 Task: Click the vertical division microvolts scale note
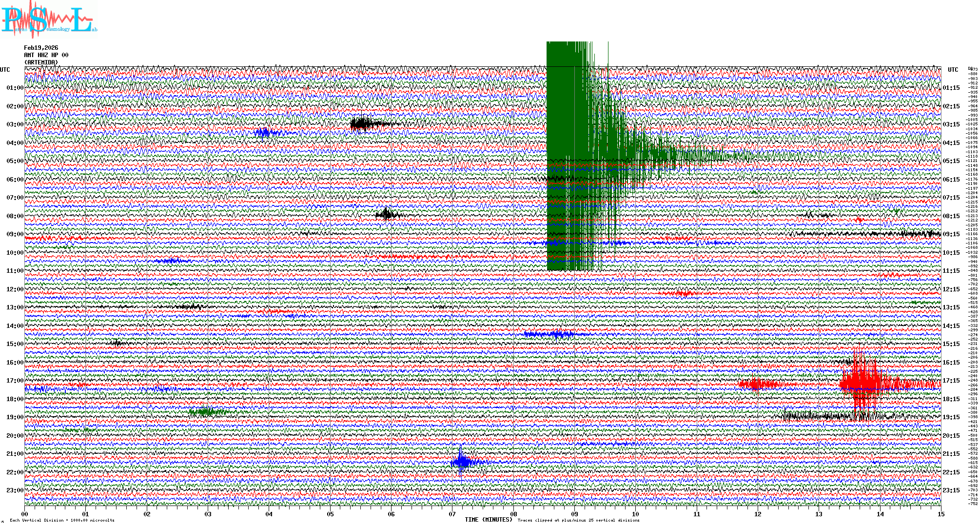(x=62, y=520)
